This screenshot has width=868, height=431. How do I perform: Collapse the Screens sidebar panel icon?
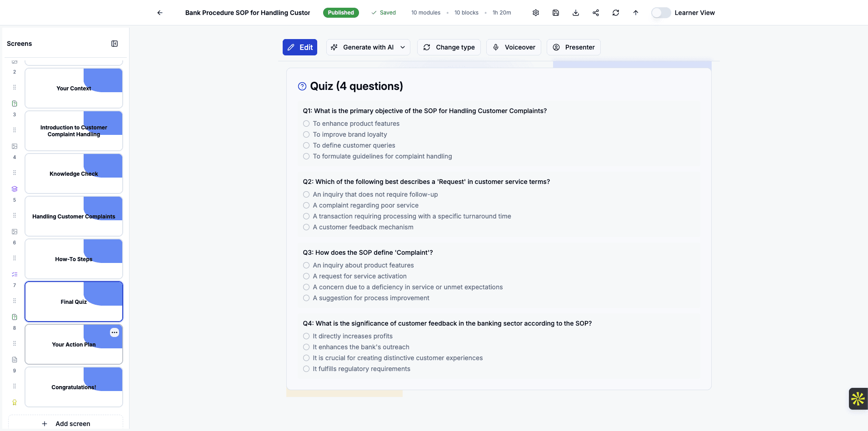(115, 44)
